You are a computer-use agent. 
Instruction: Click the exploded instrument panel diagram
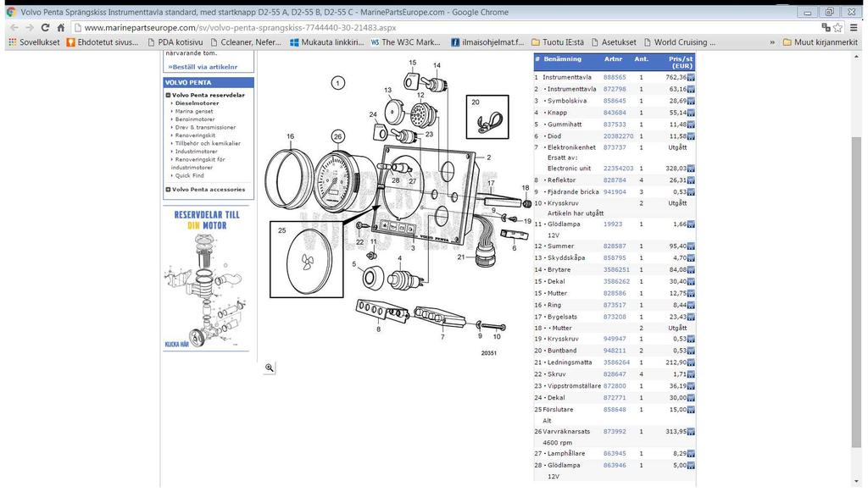(x=396, y=207)
